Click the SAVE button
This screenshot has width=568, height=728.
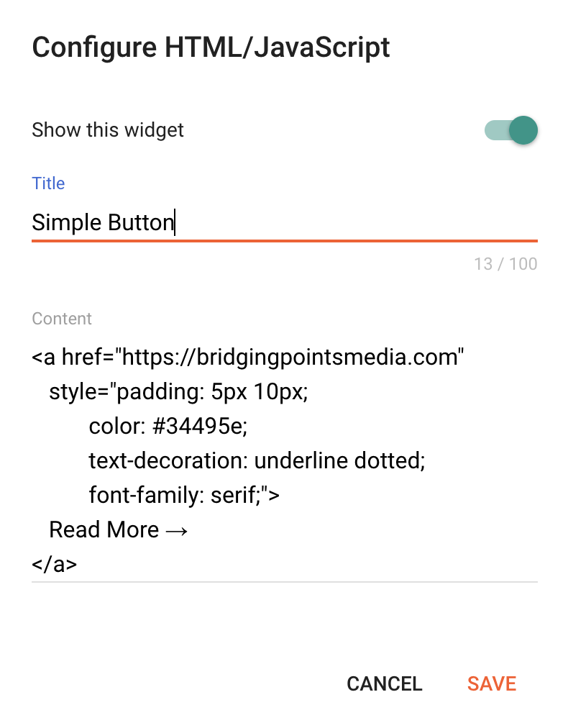point(491,683)
